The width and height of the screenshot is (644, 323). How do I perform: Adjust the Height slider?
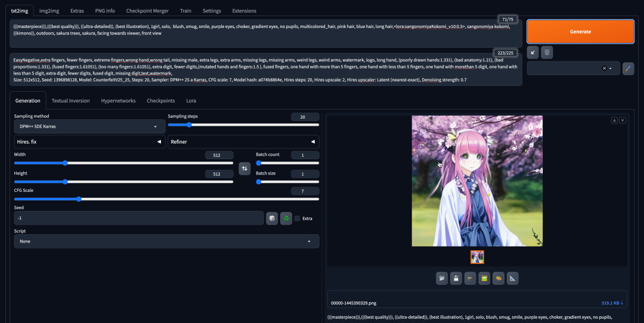point(123,182)
